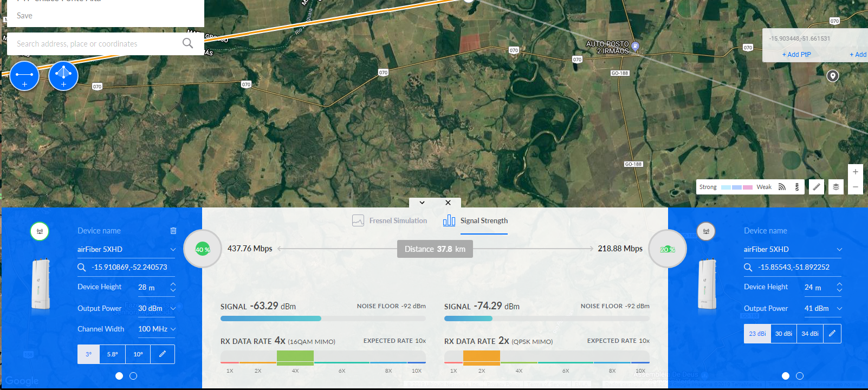Click the 437.76 Mbps rate value

click(x=250, y=249)
